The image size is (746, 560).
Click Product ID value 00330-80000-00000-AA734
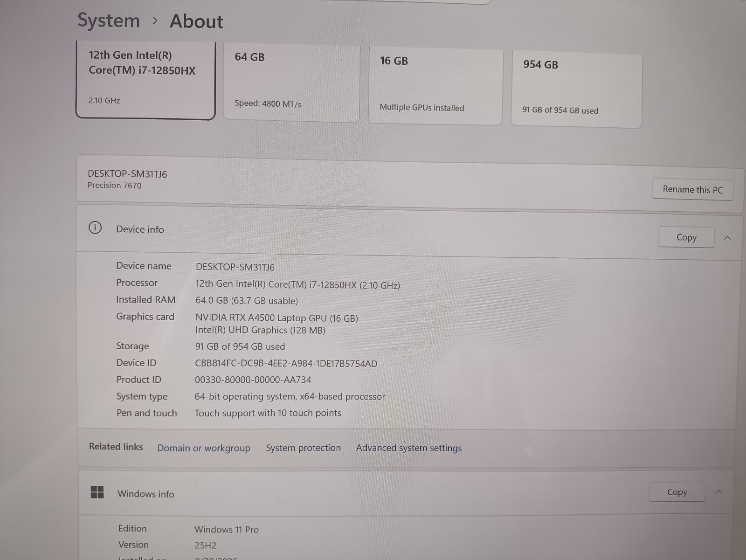click(x=253, y=380)
